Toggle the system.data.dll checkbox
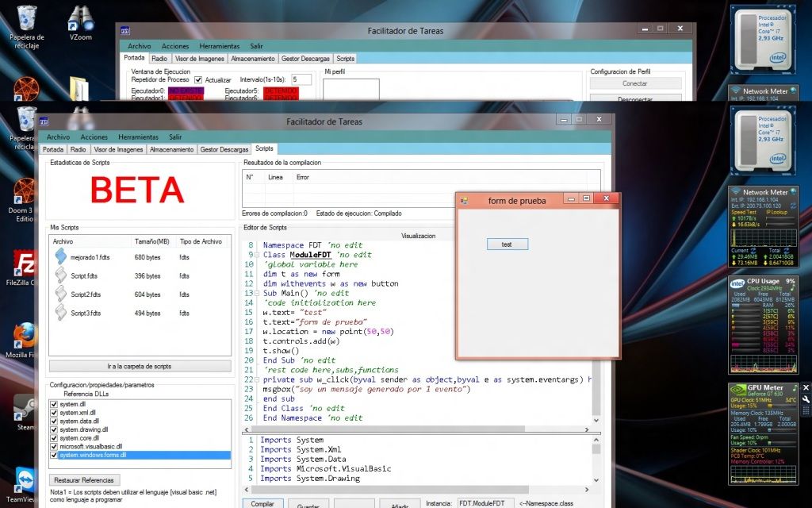This screenshot has height=508, width=812. point(54,421)
